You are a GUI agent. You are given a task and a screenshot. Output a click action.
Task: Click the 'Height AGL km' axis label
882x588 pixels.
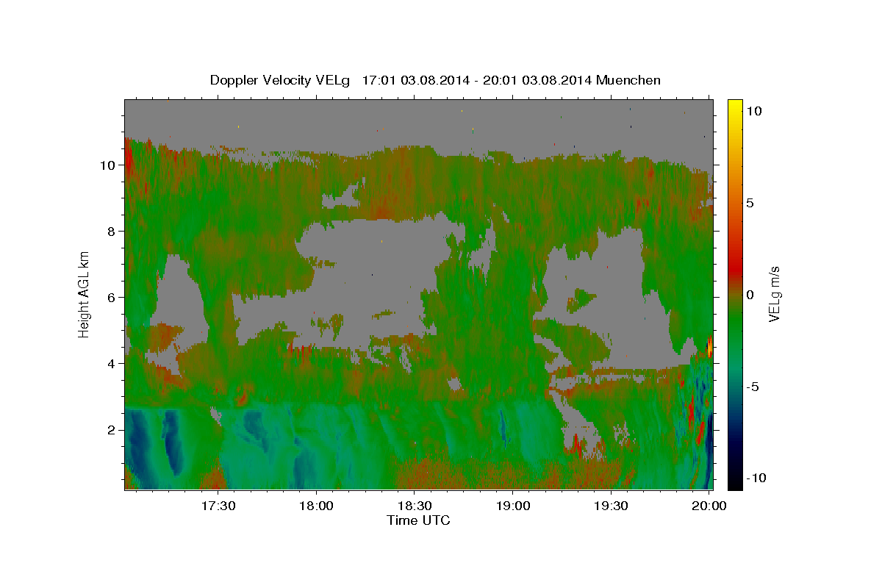pyautogui.click(x=85, y=294)
